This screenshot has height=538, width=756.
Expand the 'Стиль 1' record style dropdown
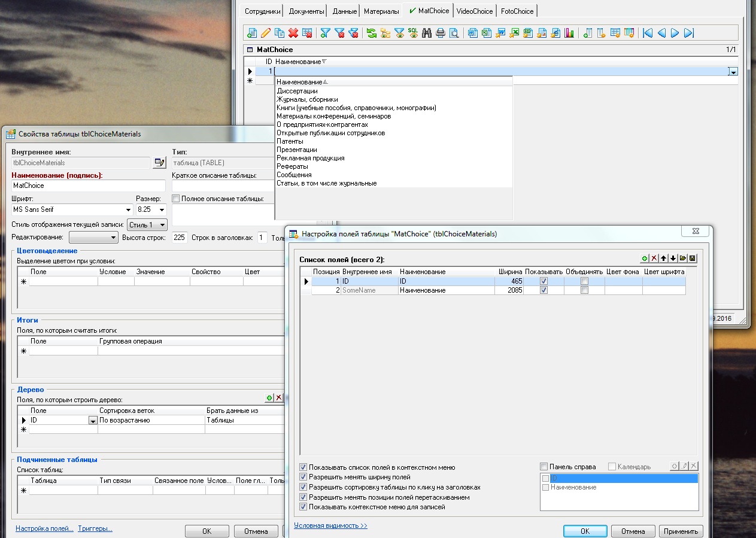(x=162, y=225)
